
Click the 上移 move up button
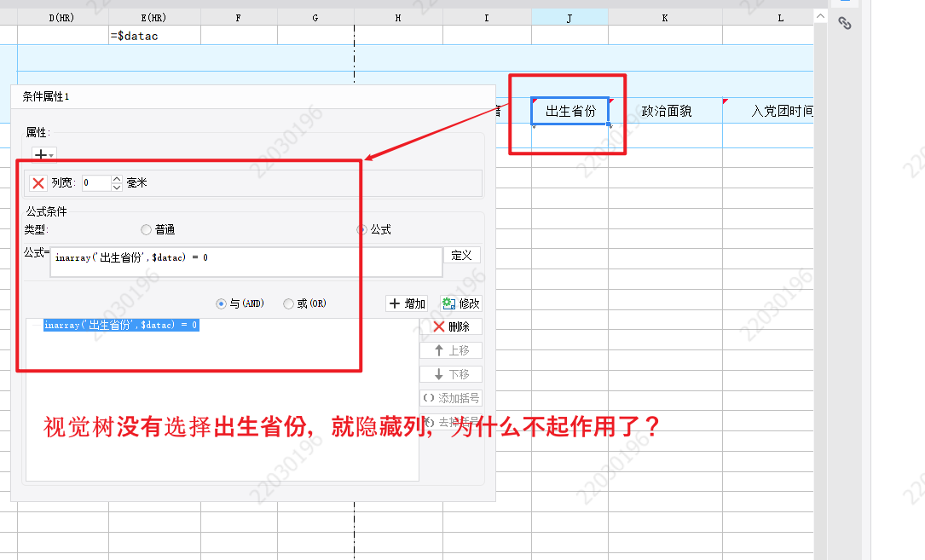click(451, 350)
